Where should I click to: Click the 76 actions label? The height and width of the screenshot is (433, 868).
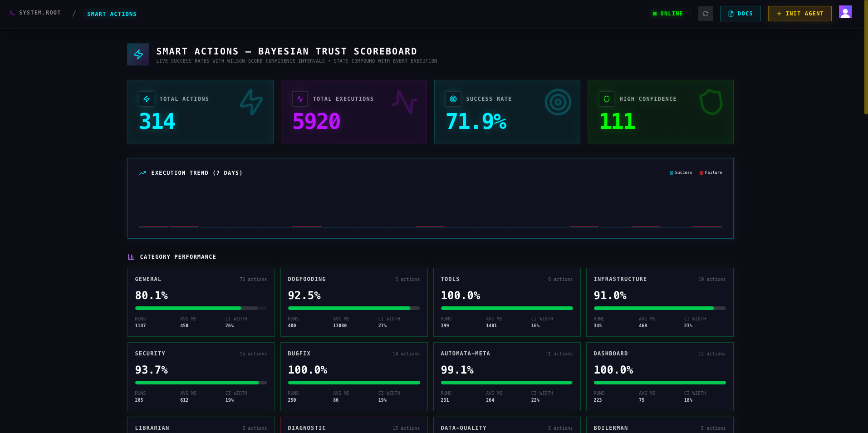(x=253, y=280)
